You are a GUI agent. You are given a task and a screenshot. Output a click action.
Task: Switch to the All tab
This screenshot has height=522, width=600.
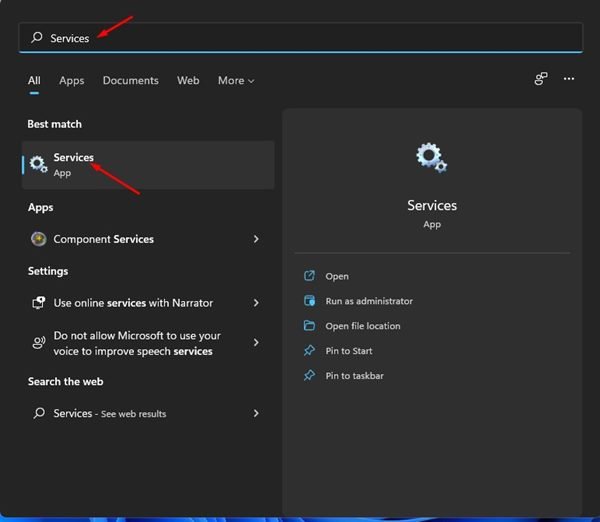pos(34,80)
